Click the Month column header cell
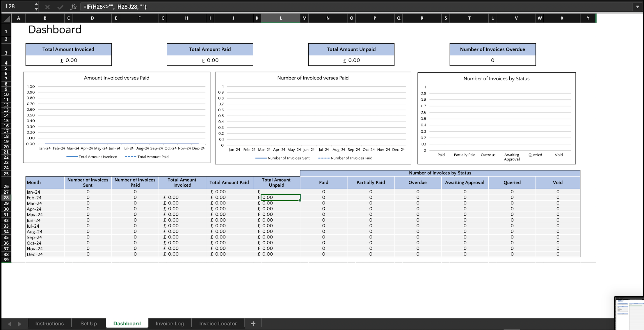 point(45,183)
